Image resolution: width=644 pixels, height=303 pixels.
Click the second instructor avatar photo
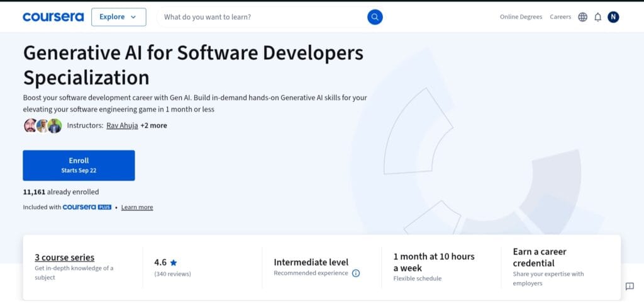pos(42,125)
